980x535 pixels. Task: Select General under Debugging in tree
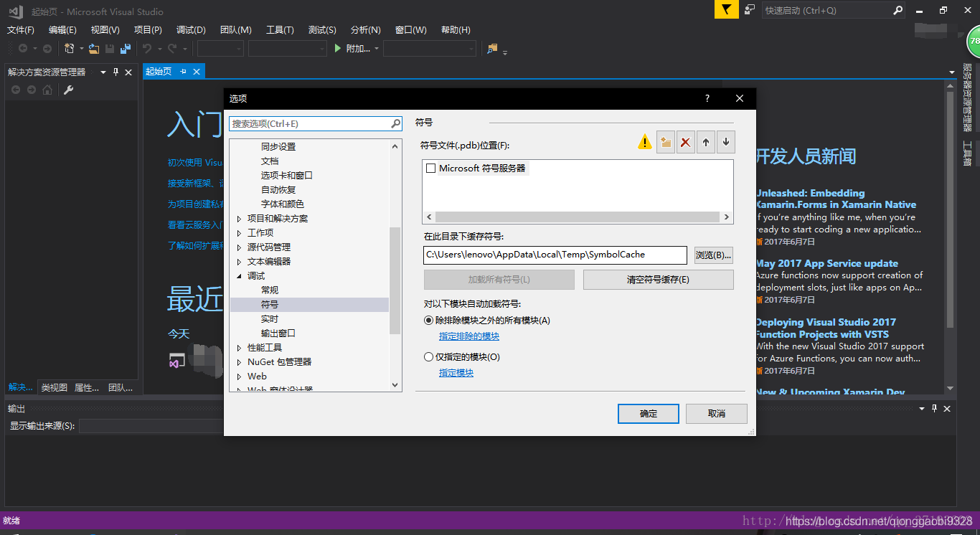point(270,290)
